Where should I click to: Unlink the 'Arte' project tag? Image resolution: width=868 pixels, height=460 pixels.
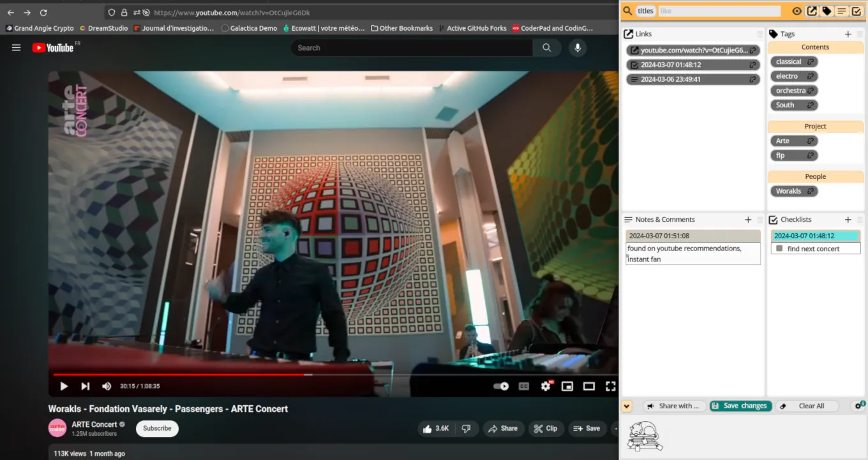[811, 141]
